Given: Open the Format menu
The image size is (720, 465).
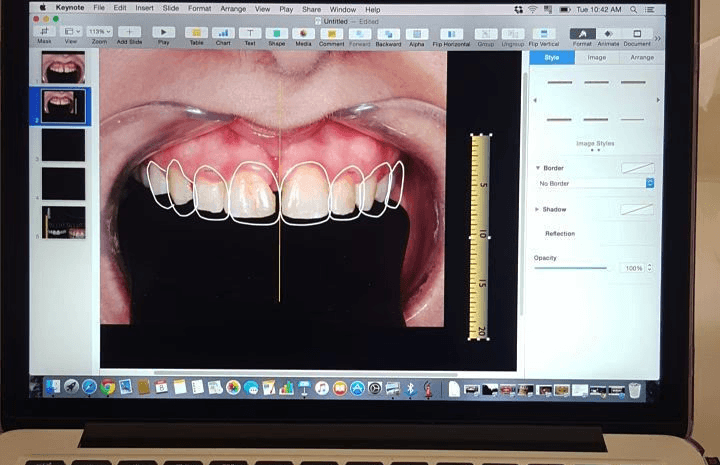Looking at the screenshot, I should [199, 9].
